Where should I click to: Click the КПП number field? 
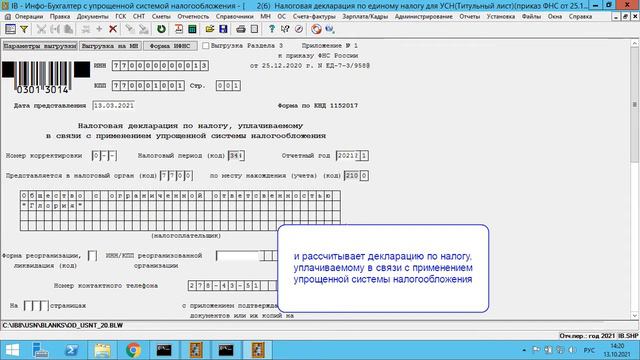[148, 86]
